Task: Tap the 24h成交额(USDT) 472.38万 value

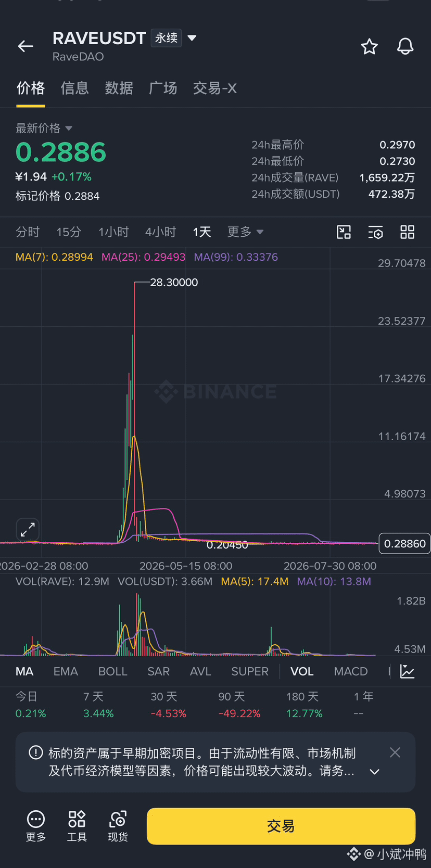Action: (x=391, y=194)
